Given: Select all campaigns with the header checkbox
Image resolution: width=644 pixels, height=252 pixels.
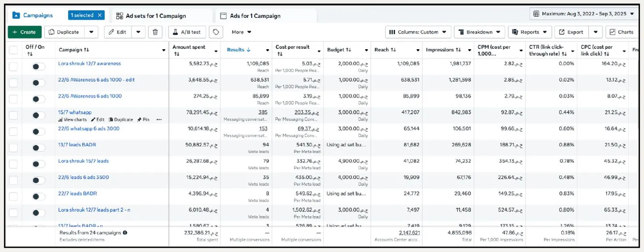Looking at the screenshot, I should click(x=13, y=50).
